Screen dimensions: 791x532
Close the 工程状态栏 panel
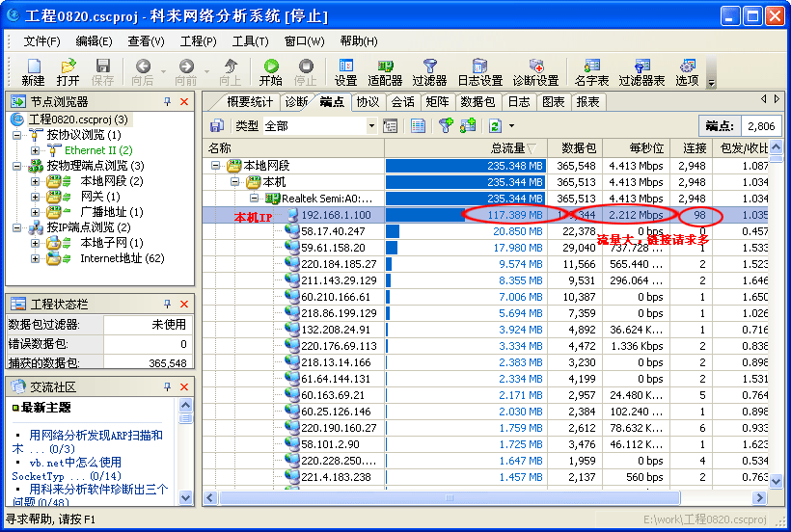184,304
